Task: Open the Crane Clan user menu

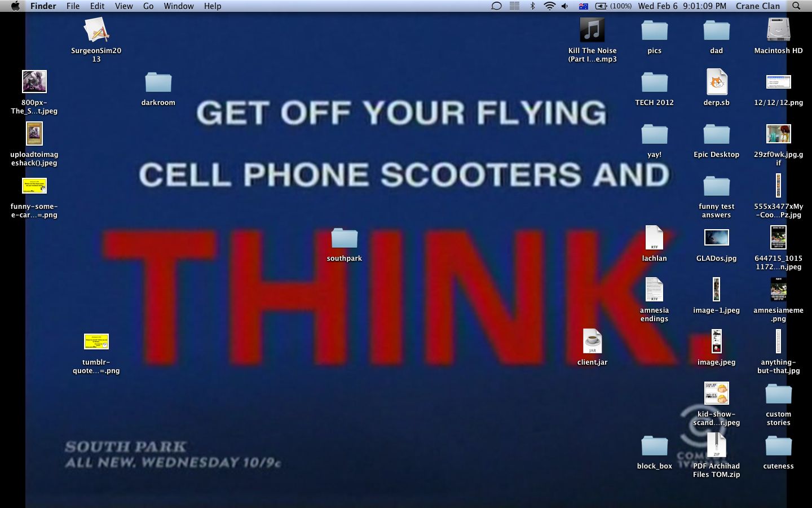Action: [x=757, y=6]
